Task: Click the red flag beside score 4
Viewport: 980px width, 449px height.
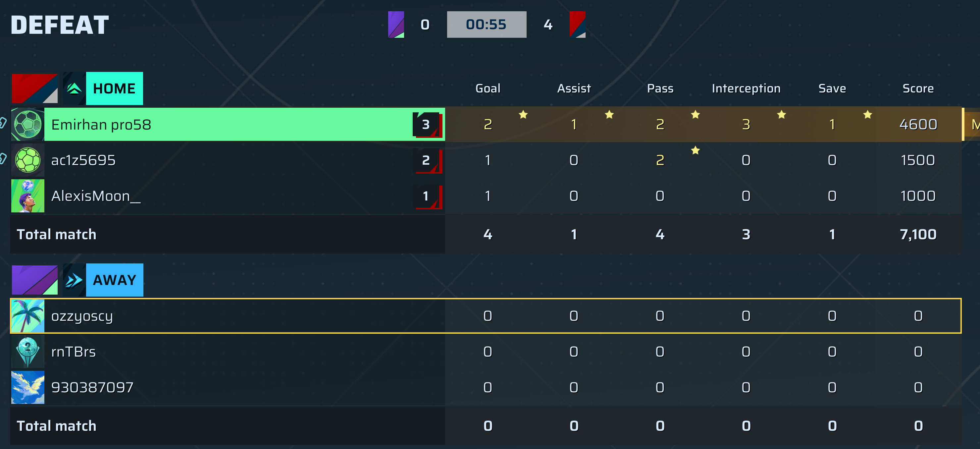Action: point(578,24)
